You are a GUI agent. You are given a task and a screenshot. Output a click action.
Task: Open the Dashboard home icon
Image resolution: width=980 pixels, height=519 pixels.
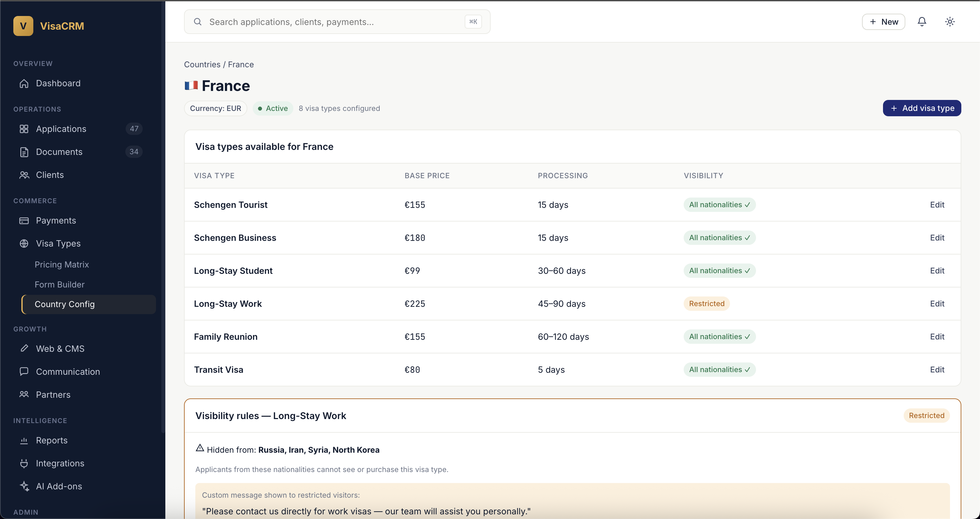pos(24,83)
